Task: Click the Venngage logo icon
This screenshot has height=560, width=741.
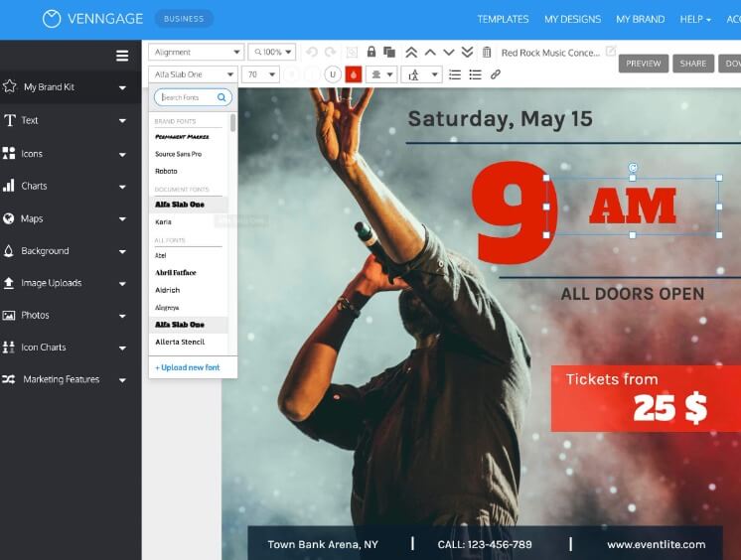Action: pos(52,19)
